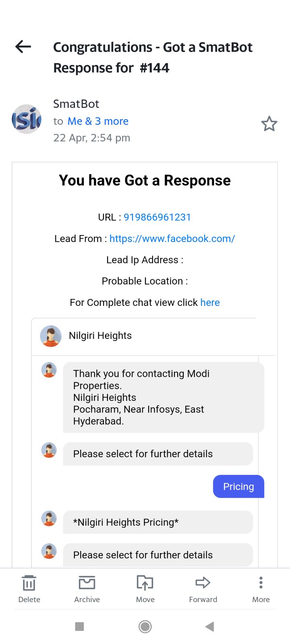Click 'here' for complete chat view
Viewport: 290px width, 644px height.
[x=210, y=303]
